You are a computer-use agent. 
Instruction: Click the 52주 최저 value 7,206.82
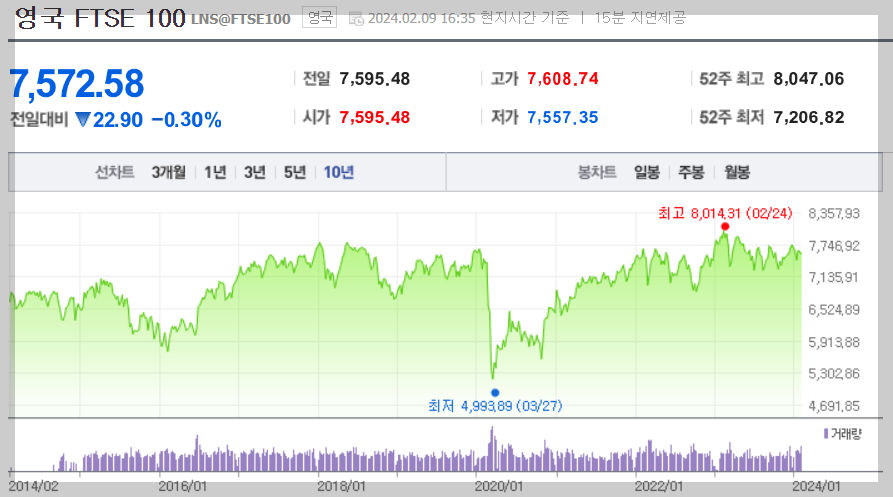tap(809, 117)
